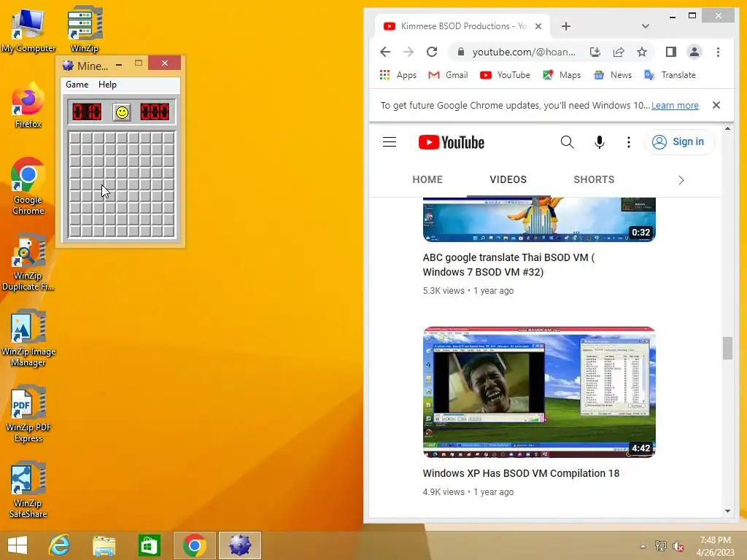Click the YouTube Sign in button
Viewport: 747px width, 560px height.
click(679, 142)
